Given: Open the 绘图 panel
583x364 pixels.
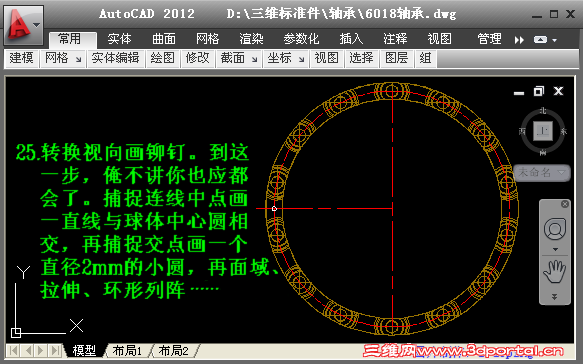Looking at the screenshot, I should [162, 58].
